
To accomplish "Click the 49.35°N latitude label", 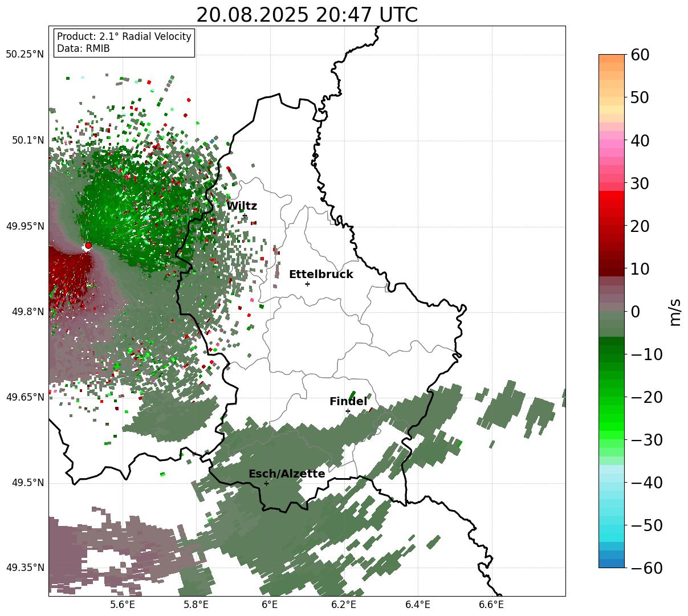I will click(x=25, y=568).
